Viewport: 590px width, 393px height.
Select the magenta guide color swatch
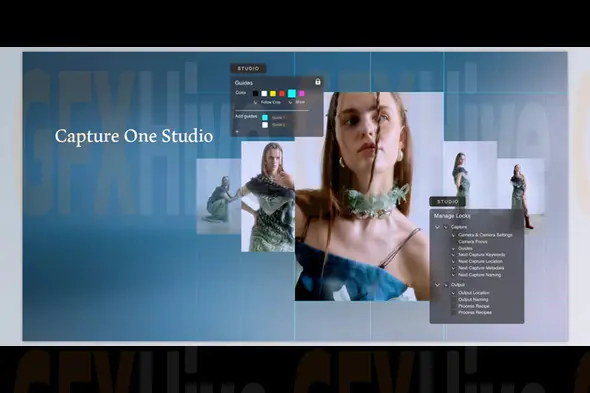pyautogui.click(x=301, y=93)
